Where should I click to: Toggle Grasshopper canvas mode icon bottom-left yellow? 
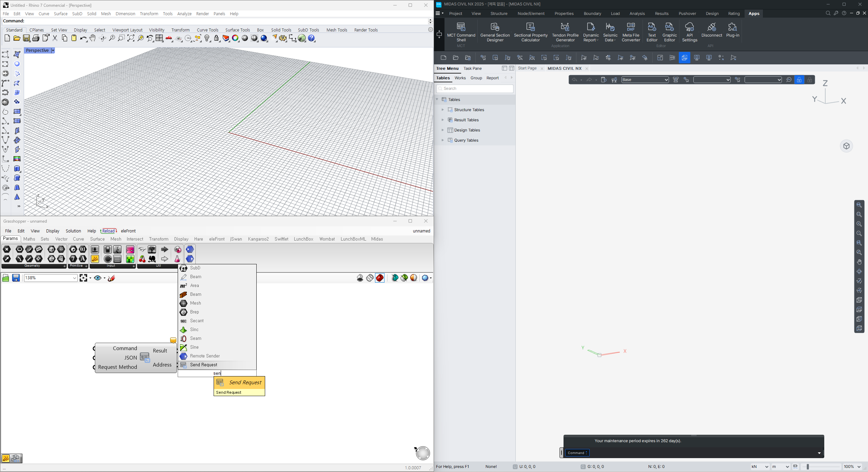coord(6,458)
